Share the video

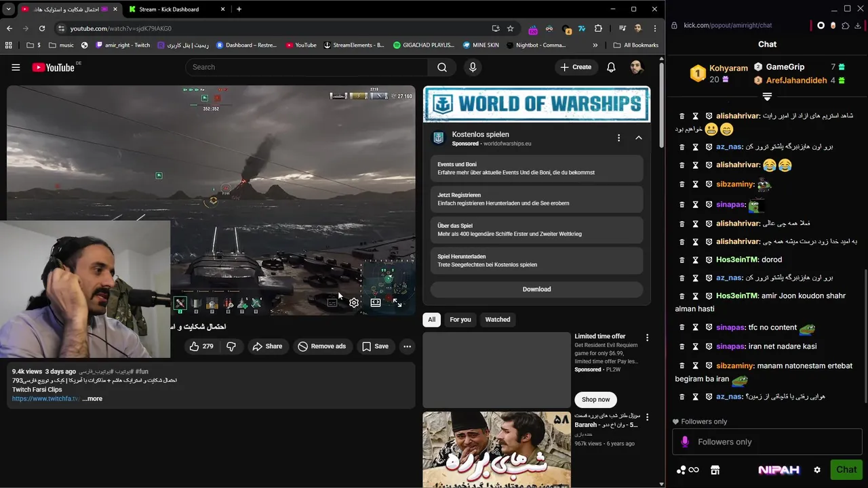click(x=267, y=346)
